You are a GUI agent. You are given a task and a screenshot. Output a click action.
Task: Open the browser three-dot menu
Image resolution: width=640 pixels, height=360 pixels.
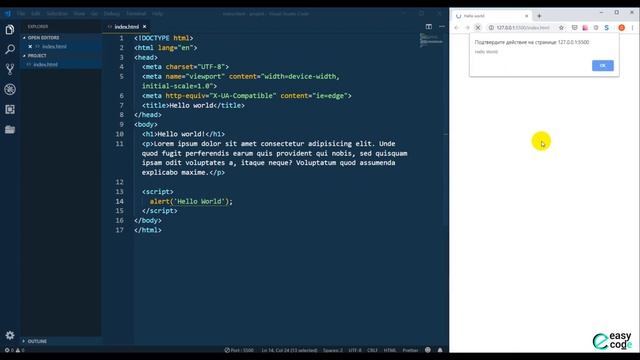(x=632, y=28)
